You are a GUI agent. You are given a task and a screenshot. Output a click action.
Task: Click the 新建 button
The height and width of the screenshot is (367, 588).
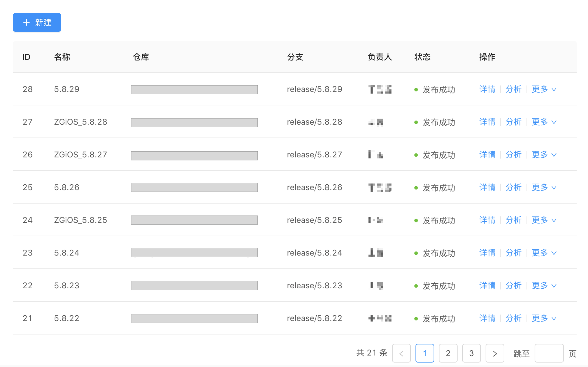pyautogui.click(x=37, y=22)
